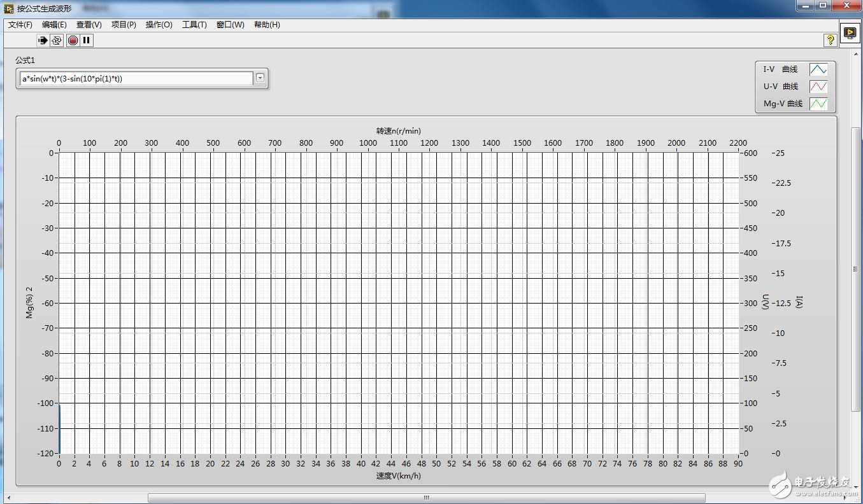863x504 pixels.
Task: Maximize the 按公式生成波形 window
Action: 823,6
